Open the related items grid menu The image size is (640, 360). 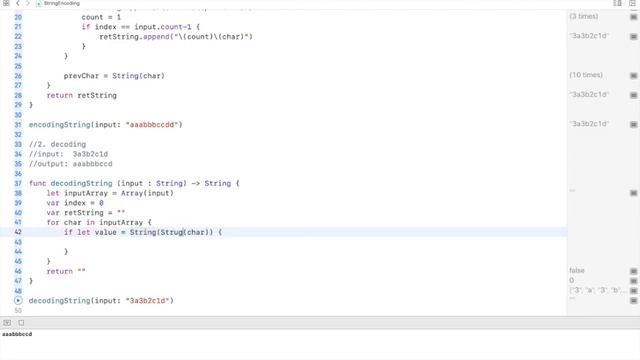[6, 3]
